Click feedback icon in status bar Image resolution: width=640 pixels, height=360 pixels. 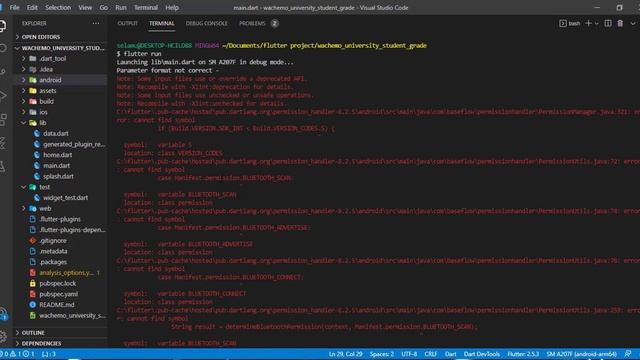pos(628,353)
